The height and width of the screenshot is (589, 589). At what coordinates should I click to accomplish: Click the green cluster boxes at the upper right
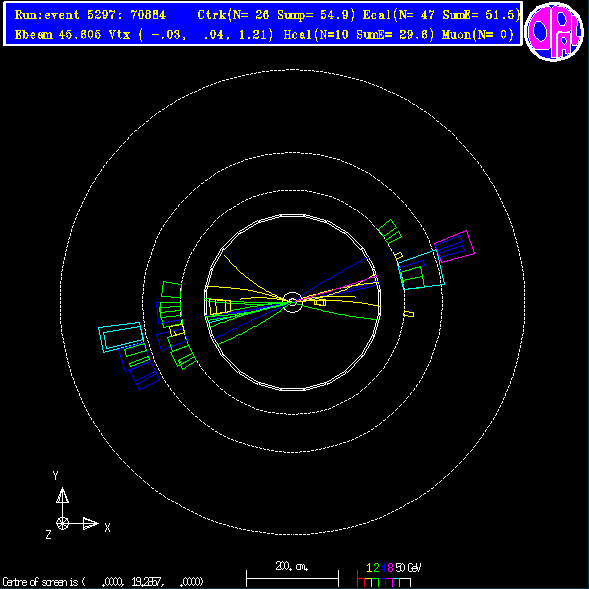tap(390, 232)
